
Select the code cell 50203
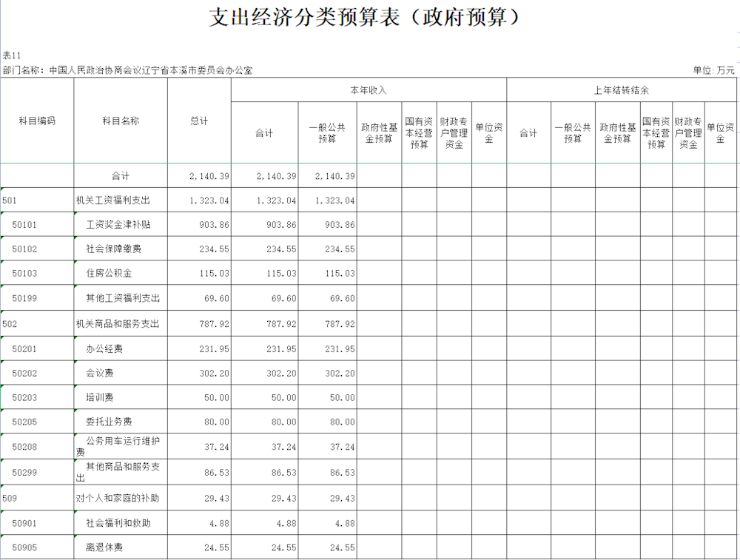click(37, 398)
